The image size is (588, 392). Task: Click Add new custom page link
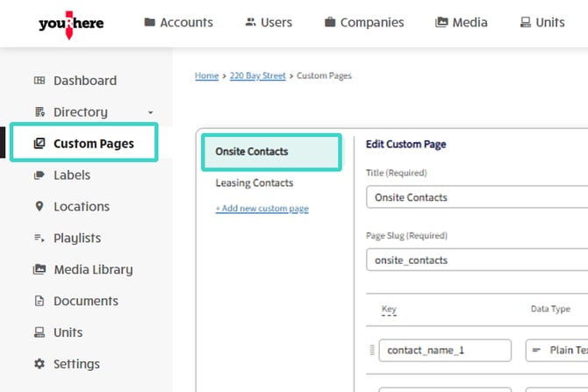click(x=262, y=209)
